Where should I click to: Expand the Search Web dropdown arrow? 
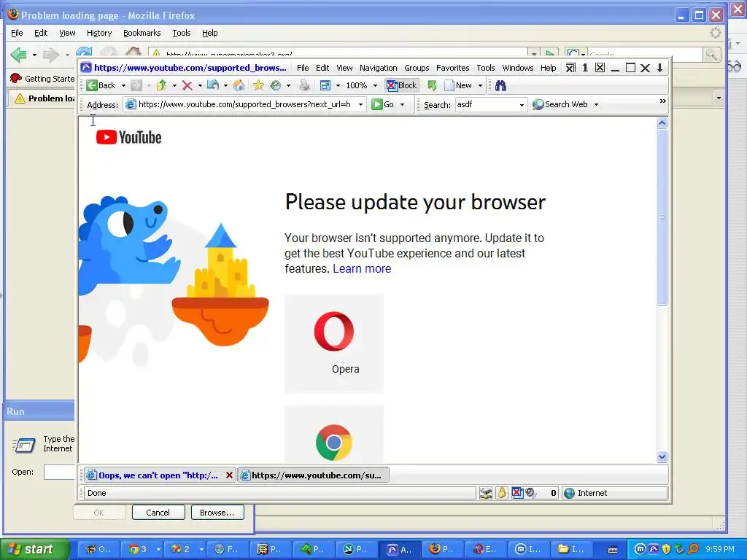click(x=596, y=105)
